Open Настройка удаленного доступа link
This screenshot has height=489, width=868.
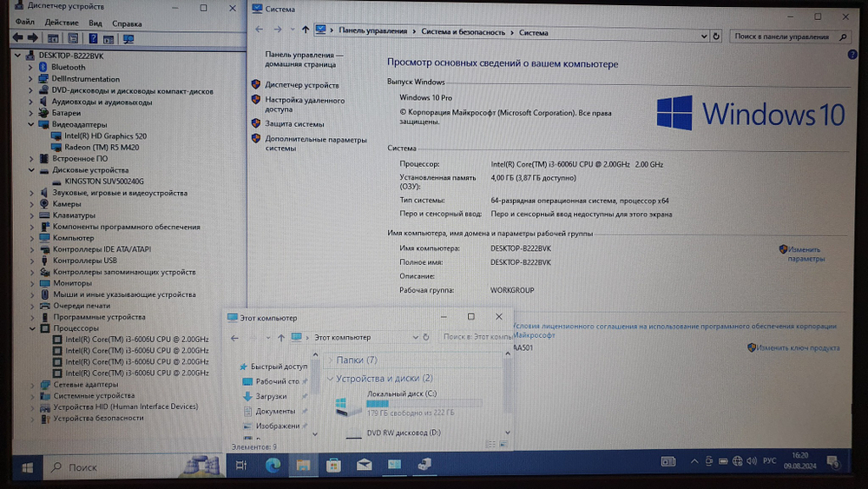(x=305, y=105)
